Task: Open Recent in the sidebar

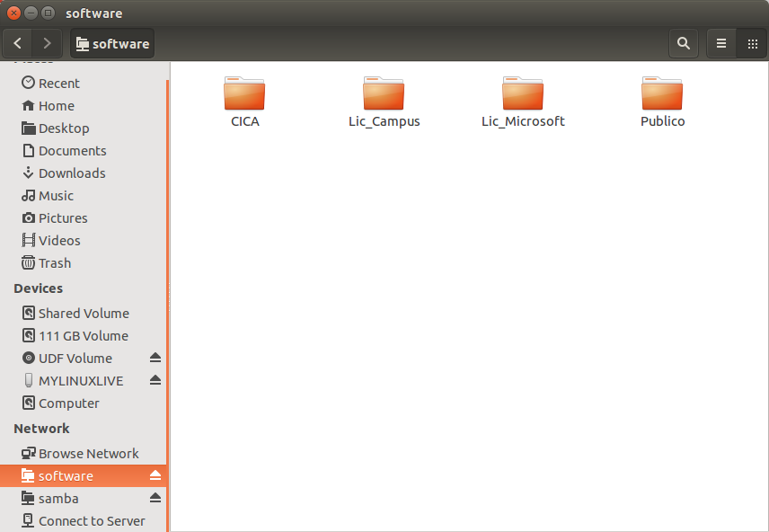Action: [84, 84]
